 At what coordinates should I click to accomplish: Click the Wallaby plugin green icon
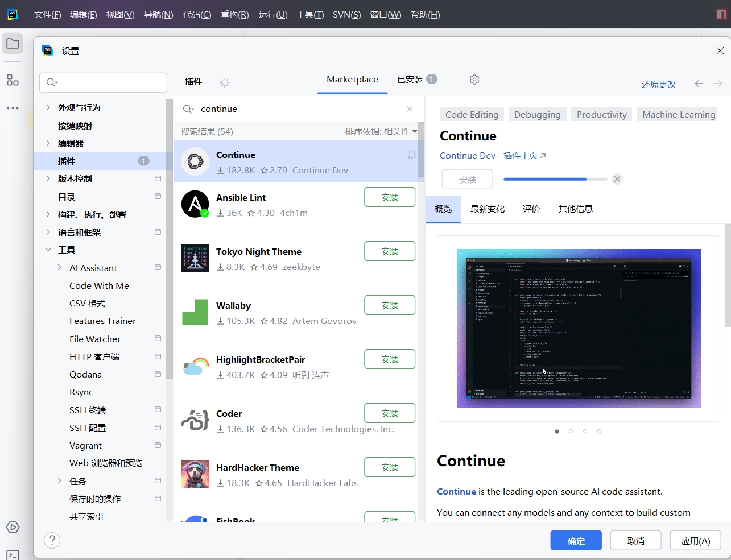tap(195, 312)
